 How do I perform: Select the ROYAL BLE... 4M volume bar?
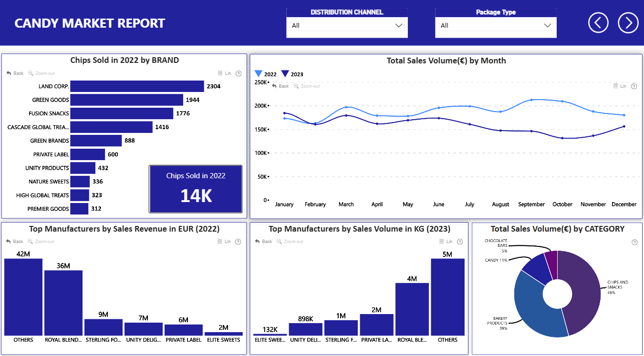click(x=412, y=309)
